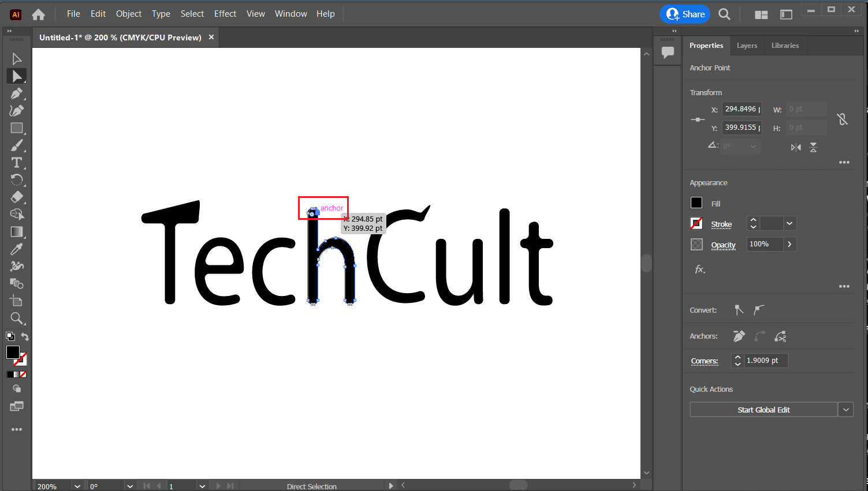Image resolution: width=868 pixels, height=491 pixels.
Task: Open the Switch Workspace icon
Action: (786, 15)
